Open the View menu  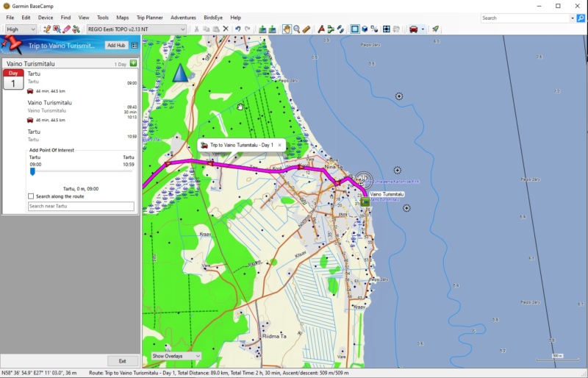point(84,18)
